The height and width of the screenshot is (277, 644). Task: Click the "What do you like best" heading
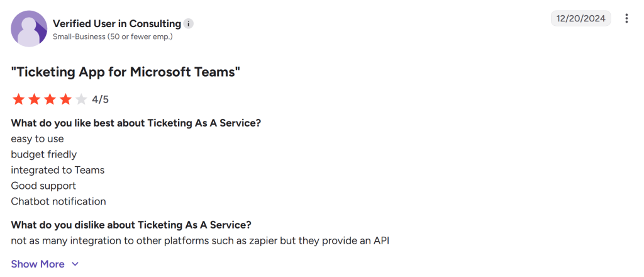click(136, 123)
